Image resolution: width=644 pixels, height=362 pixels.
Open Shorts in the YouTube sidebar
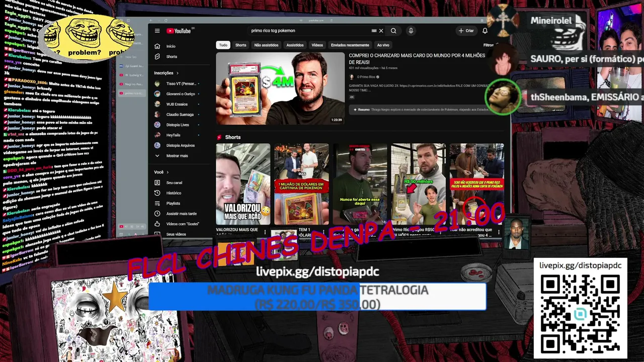pos(179,57)
